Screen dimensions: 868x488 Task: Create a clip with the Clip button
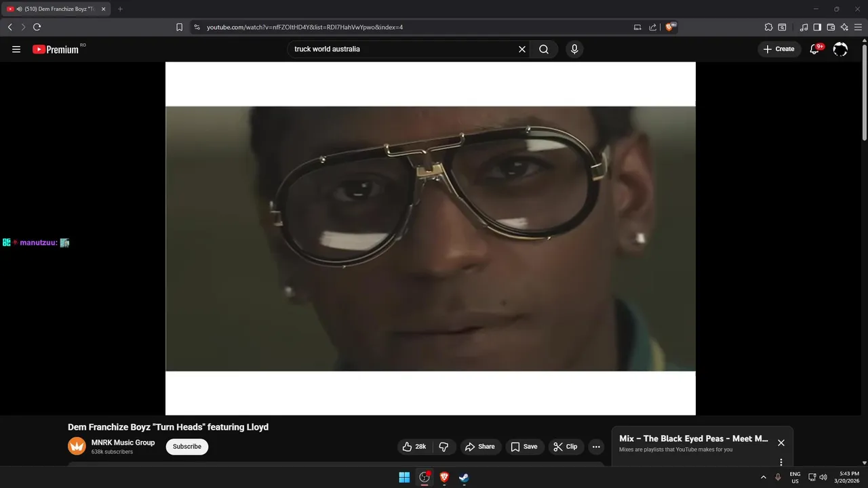566,447
